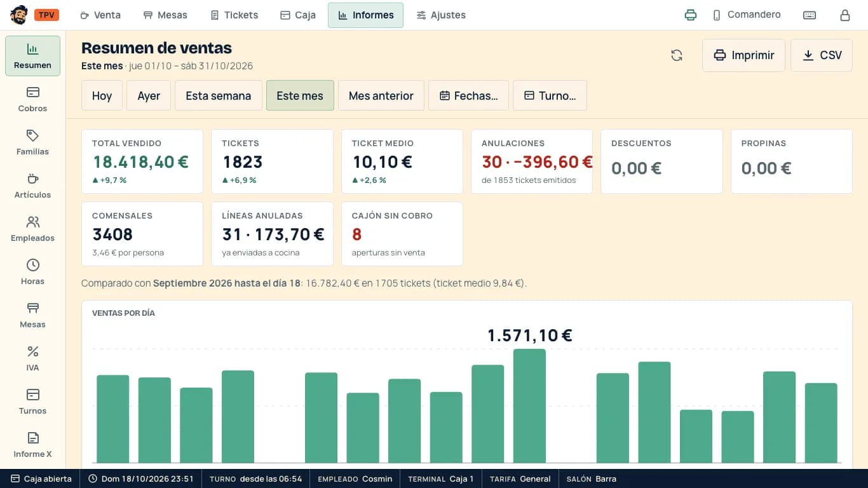Click the Cajón sin cobro card
This screenshot has width=868, height=488.
(402, 234)
